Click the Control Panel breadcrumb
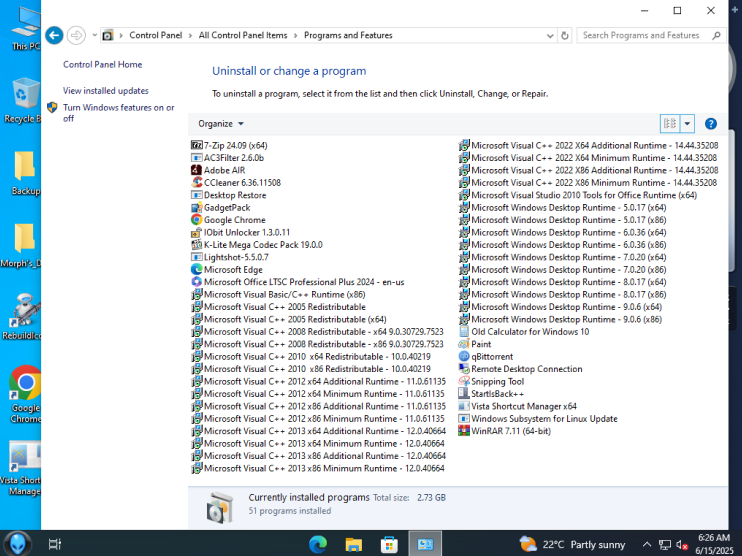Viewport: 742px width, 556px height. (156, 35)
